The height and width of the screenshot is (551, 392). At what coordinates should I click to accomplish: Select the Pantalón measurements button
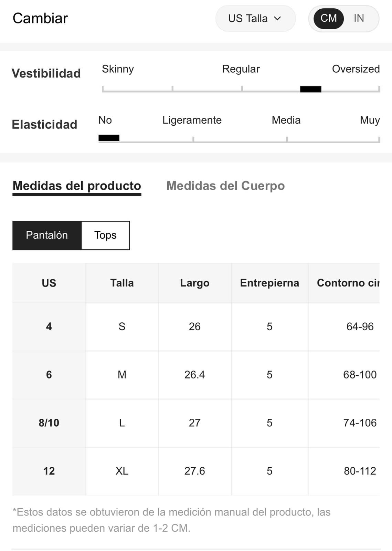tap(47, 235)
